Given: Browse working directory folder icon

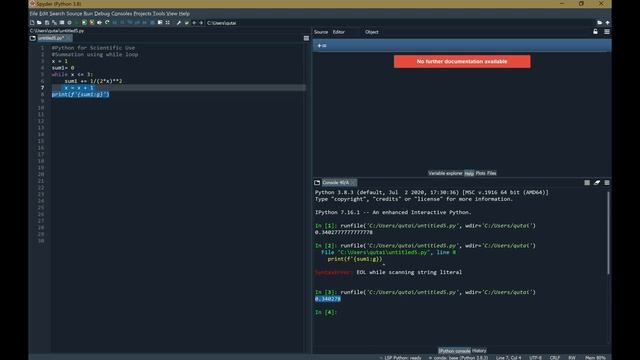Looking at the screenshot, I should [599, 23].
